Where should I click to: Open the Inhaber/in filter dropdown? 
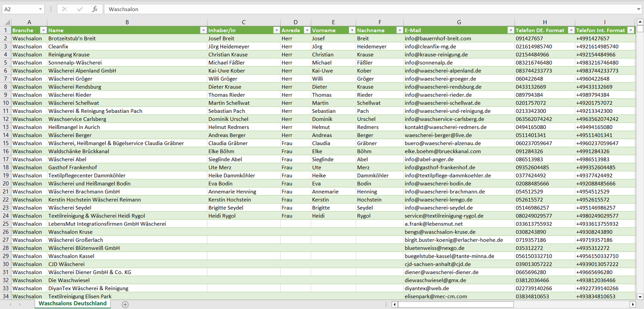tap(276, 30)
